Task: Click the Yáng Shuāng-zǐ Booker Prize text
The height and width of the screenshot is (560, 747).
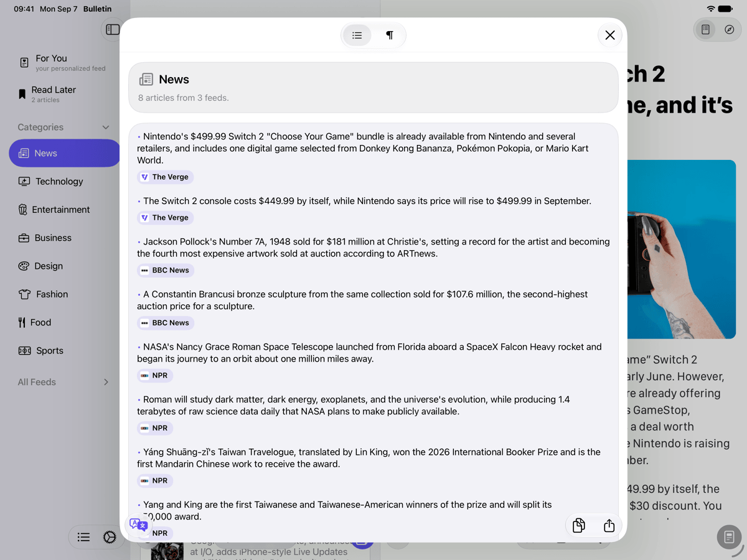Action: tap(369, 458)
